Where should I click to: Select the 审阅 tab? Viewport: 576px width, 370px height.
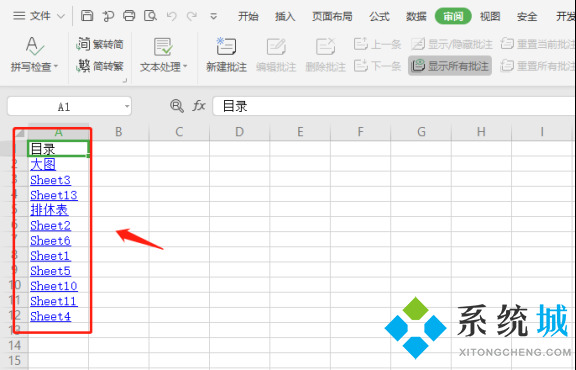point(453,17)
